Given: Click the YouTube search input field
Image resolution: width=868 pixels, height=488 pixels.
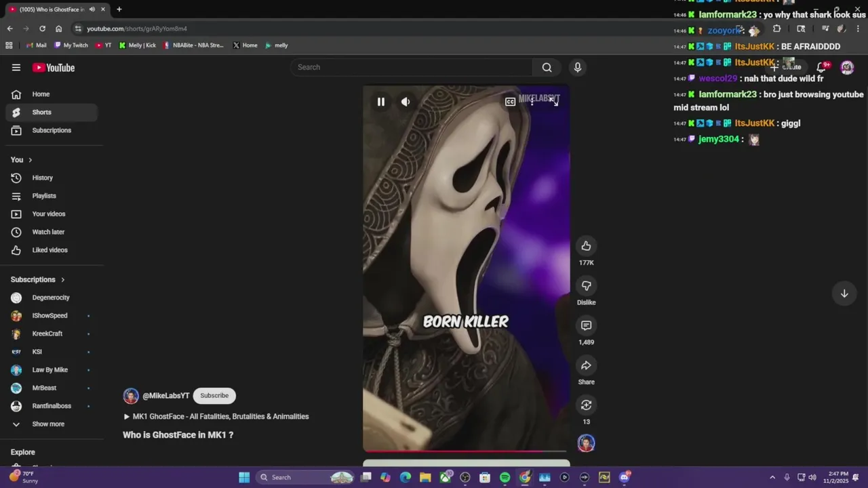Looking at the screenshot, I should 412,67.
